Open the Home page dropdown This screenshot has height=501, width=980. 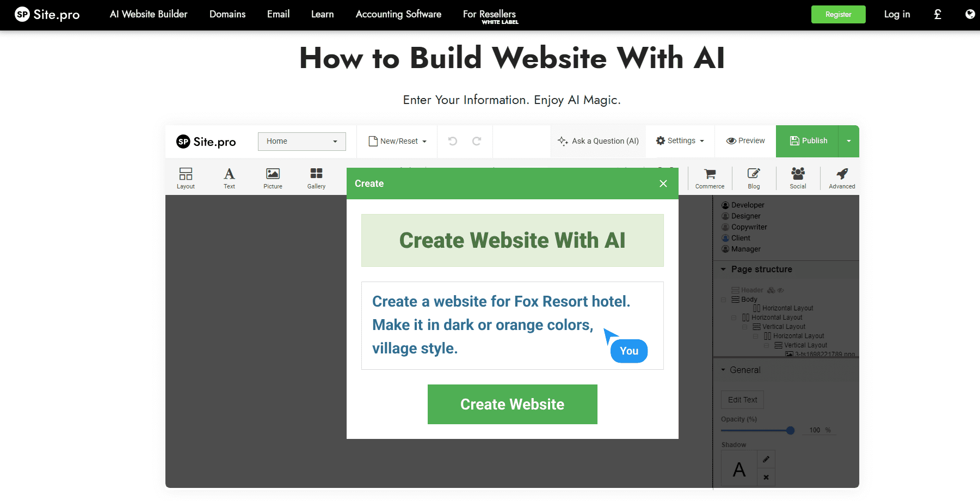tap(301, 141)
